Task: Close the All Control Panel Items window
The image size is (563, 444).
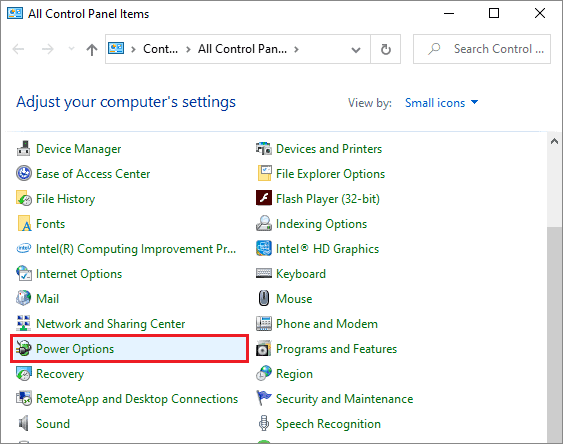Action: 540,14
